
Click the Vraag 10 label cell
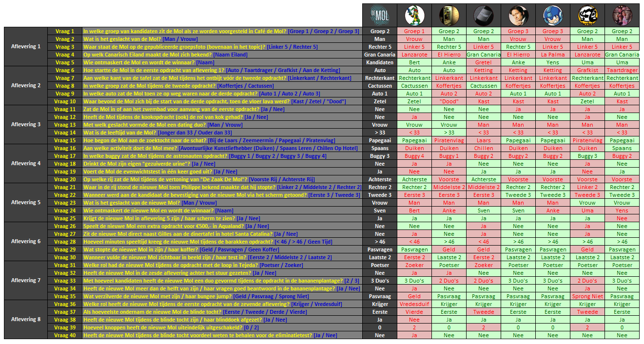(65, 101)
